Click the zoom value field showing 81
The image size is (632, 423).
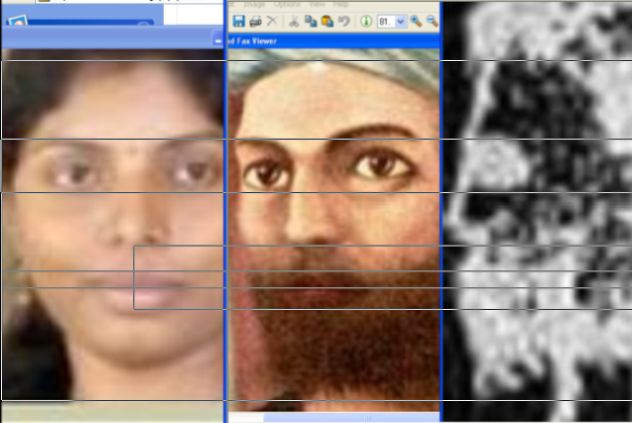[x=386, y=21]
